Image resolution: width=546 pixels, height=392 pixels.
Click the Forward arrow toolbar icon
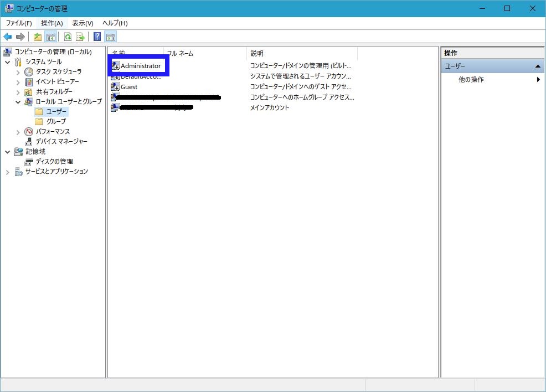[20, 37]
